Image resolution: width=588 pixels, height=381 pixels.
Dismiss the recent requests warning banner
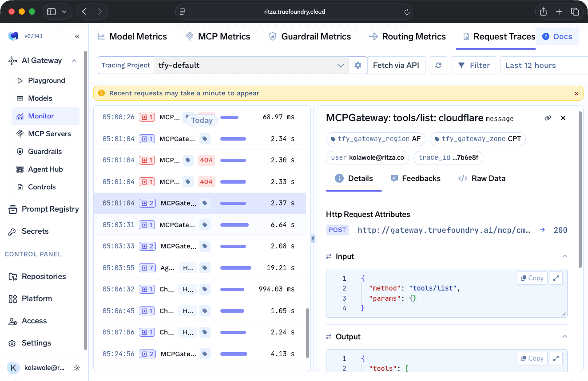(576, 93)
